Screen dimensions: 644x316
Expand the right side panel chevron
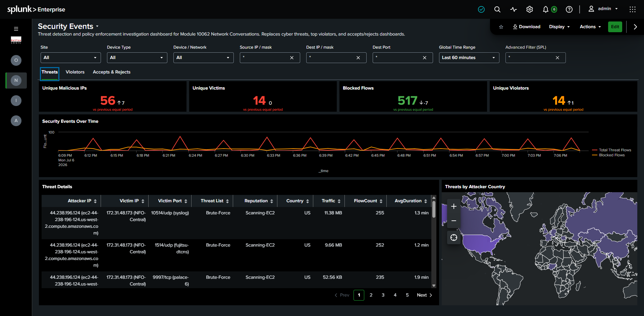coord(635,27)
